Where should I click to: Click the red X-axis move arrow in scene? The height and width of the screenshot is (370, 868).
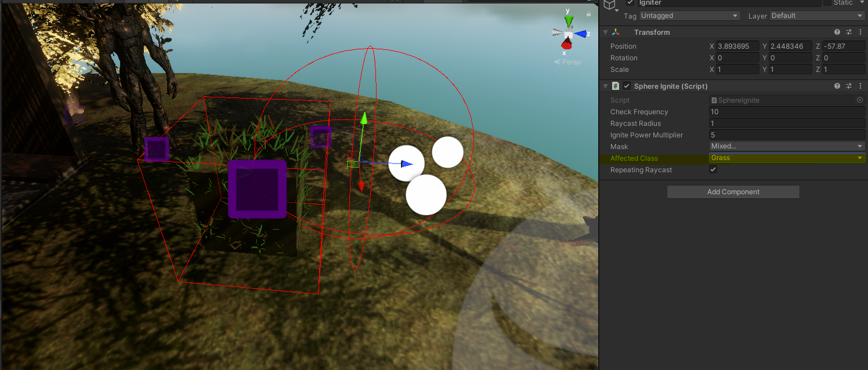[x=361, y=186]
